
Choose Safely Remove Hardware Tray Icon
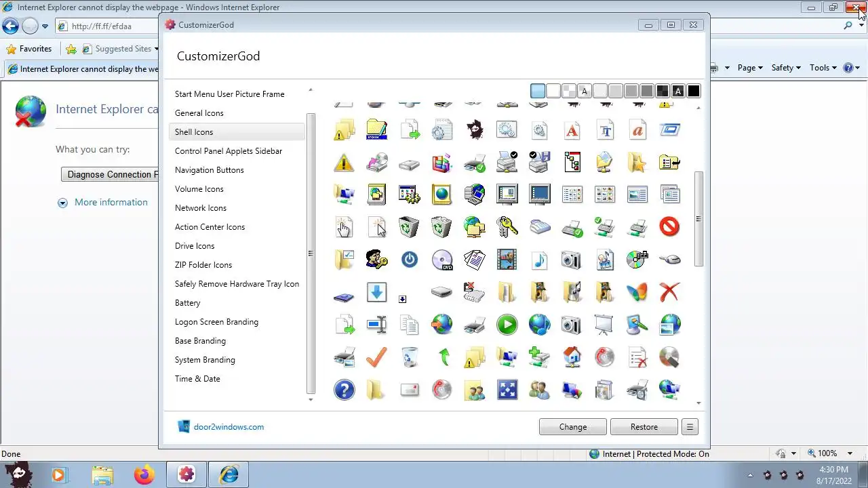237,284
